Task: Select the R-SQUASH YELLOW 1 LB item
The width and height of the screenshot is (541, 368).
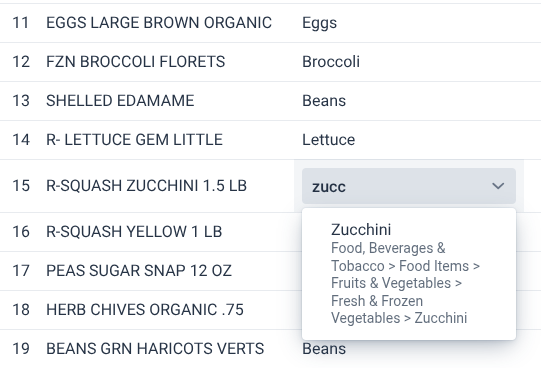Action: coord(134,232)
